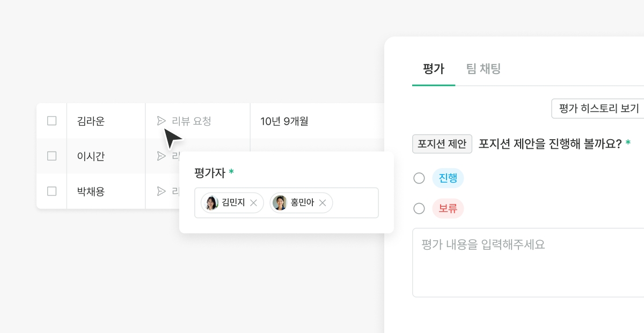Click the 평가 내용 text area
The image size is (644, 333).
(x=529, y=263)
